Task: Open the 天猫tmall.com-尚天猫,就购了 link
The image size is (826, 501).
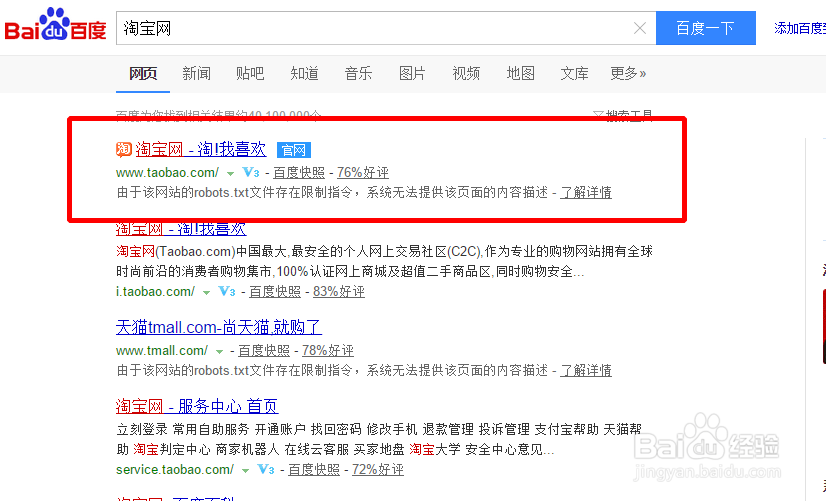Action: (219, 328)
